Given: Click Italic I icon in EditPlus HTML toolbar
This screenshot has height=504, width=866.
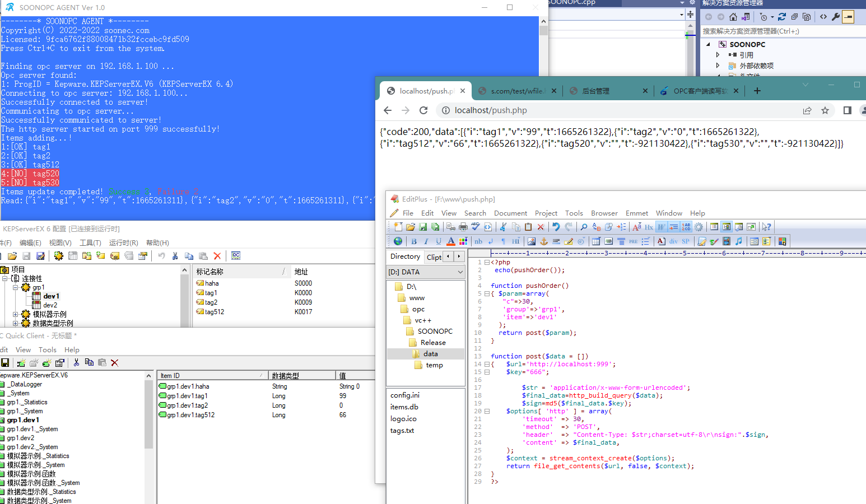Looking at the screenshot, I should (426, 241).
